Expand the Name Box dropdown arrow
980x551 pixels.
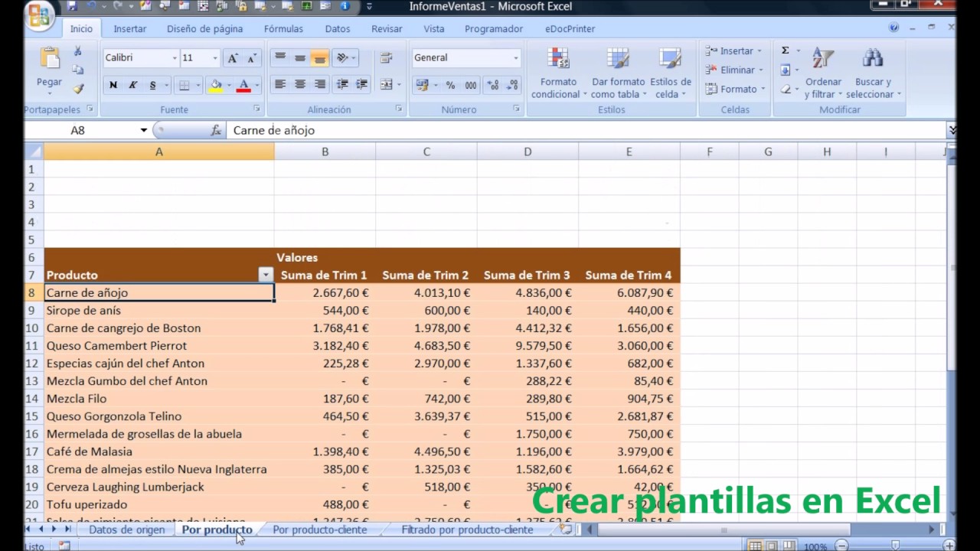tap(143, 131)
